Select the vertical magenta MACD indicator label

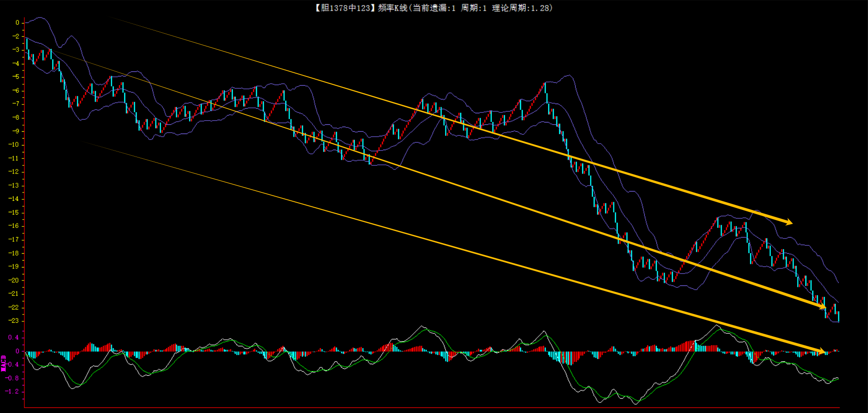(4, 363)
